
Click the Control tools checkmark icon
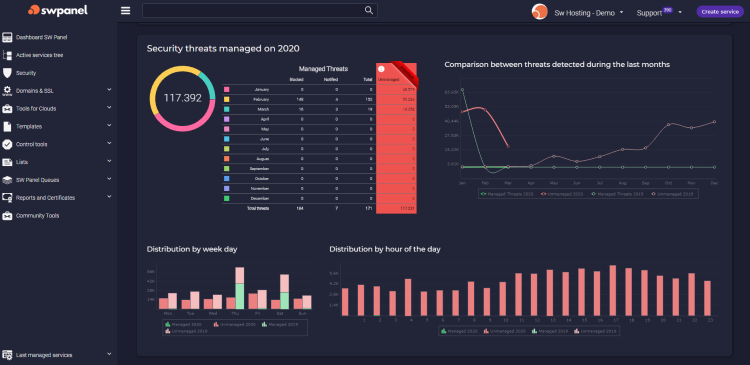click(x=7, y=144)
